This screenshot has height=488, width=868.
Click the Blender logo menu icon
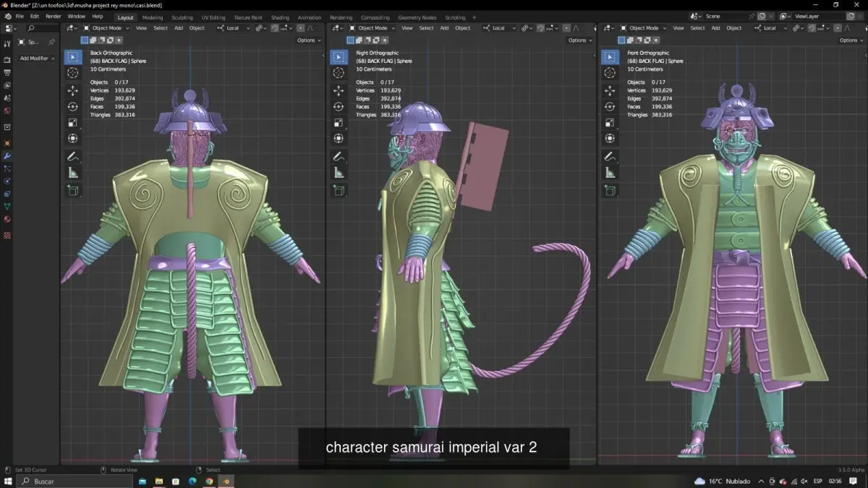[7, 16]
